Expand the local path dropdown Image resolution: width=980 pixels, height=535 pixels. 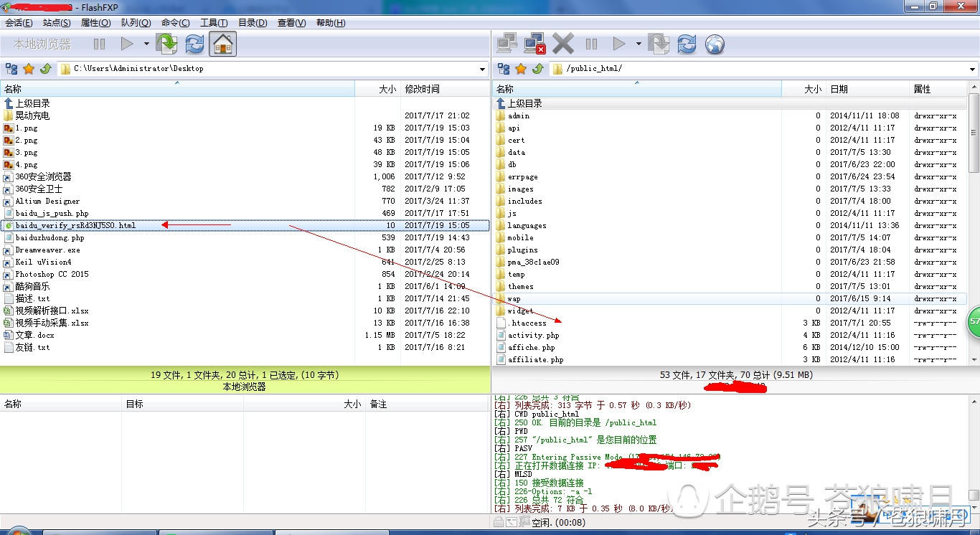(482, 70)
